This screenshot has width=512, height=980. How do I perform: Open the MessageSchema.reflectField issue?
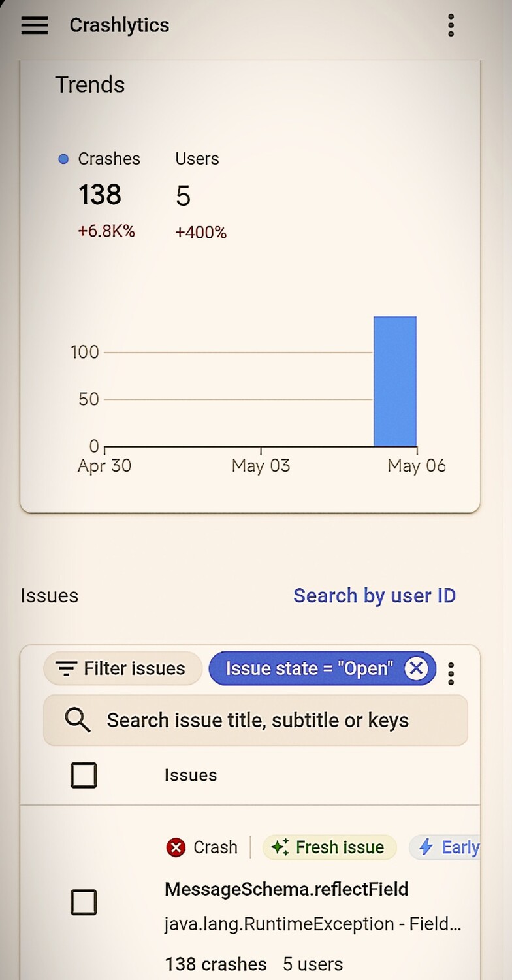coord(286,889)
